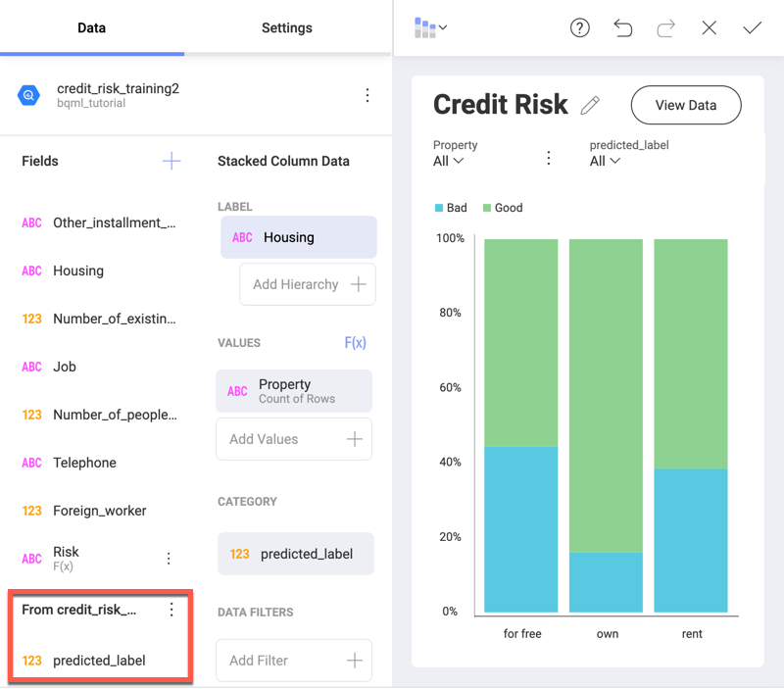Expand the Property filter All dropdown

[449, 161]
